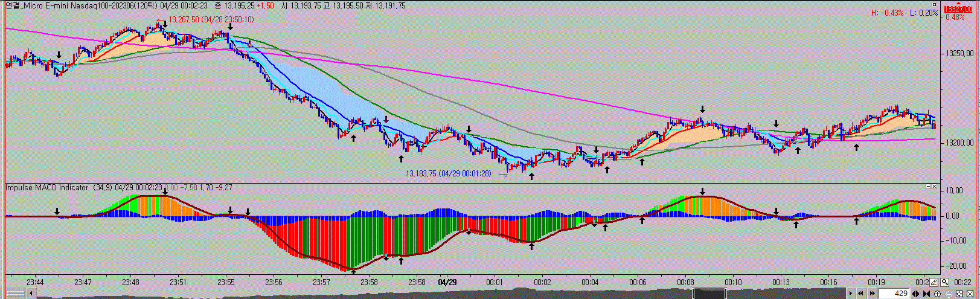The width and height of the screenshot is (980, 299).
Task: Click the expand bar spacing diamond icon
Action: tap(916, 294)
